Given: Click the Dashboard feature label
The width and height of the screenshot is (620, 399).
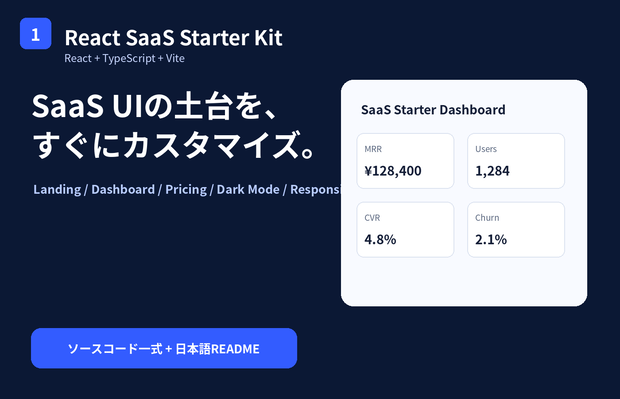Looking at the screenshot, I should pos(123,189).
